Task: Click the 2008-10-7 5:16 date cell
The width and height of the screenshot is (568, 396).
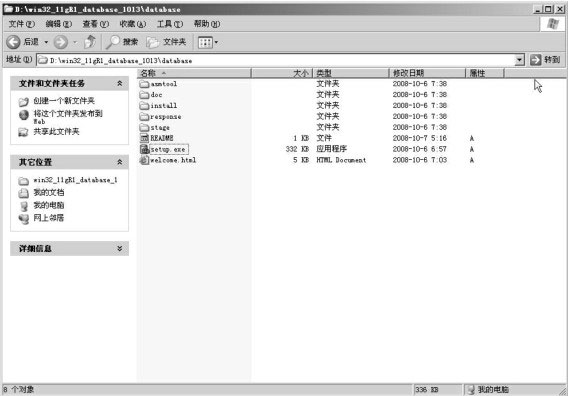Action: coord(419,138)
